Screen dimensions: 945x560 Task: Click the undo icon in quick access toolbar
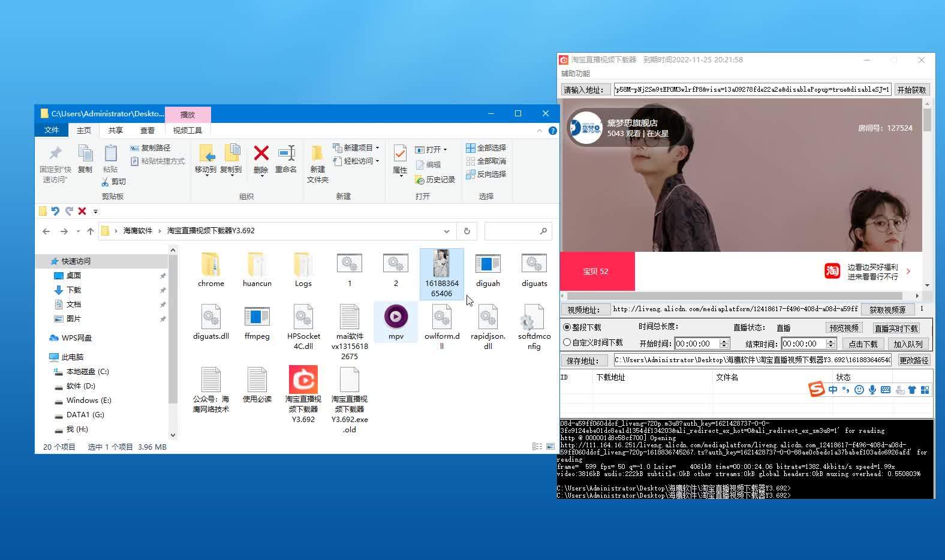[55, 211]
